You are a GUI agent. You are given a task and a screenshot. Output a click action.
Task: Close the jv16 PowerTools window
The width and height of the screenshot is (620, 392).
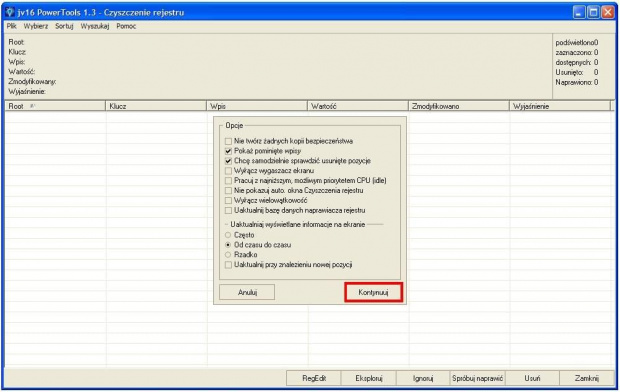tap(608, 13)
